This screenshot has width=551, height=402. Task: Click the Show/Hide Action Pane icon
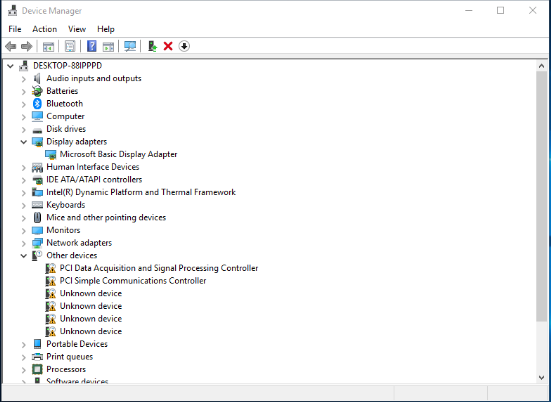pyautogui.click(x=108, y=46)
